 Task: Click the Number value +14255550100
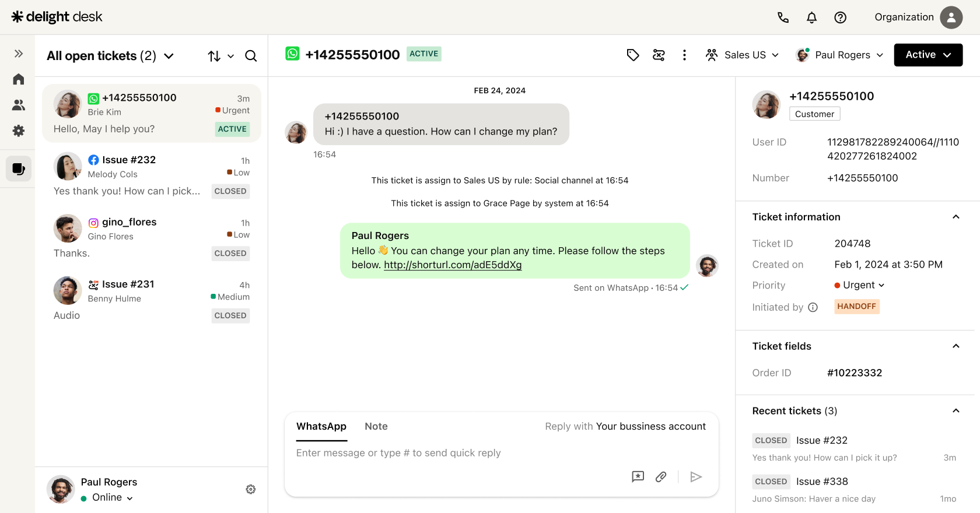pyautogui.click(x=862, y=178)
